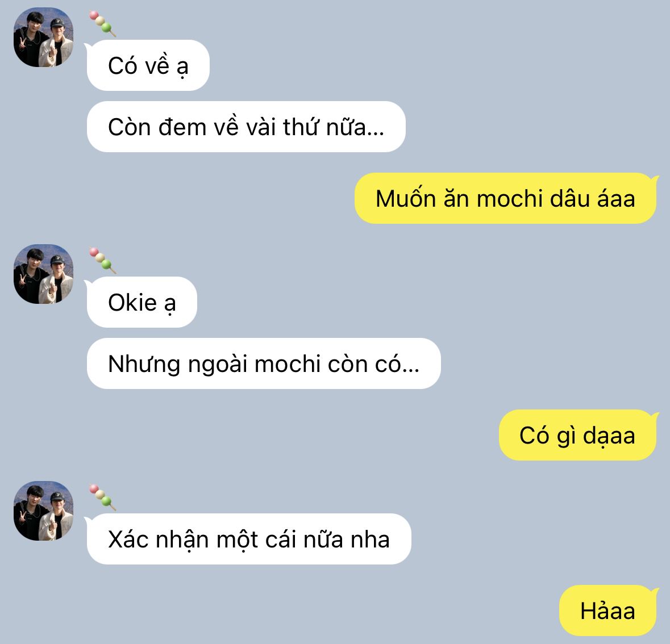Select the "Xác nhận một cái nữa nha" message
The width and height of the screenshot is (670, 644).
pyautogui.click(x=249, y=539)
